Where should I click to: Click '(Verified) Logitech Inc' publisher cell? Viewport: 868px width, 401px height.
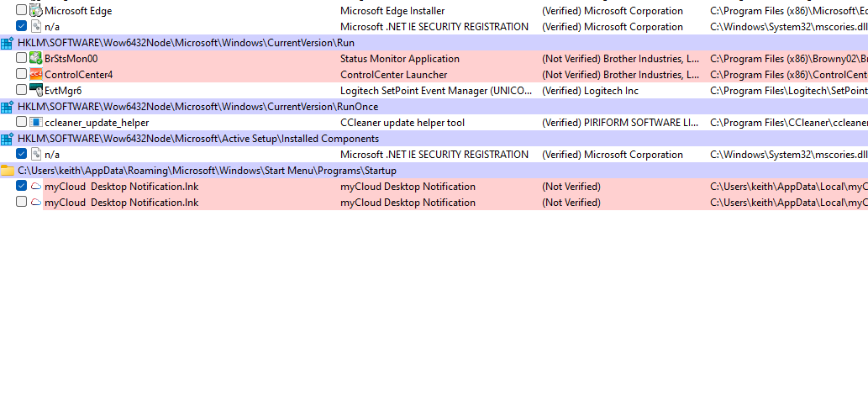click(590, 91)
